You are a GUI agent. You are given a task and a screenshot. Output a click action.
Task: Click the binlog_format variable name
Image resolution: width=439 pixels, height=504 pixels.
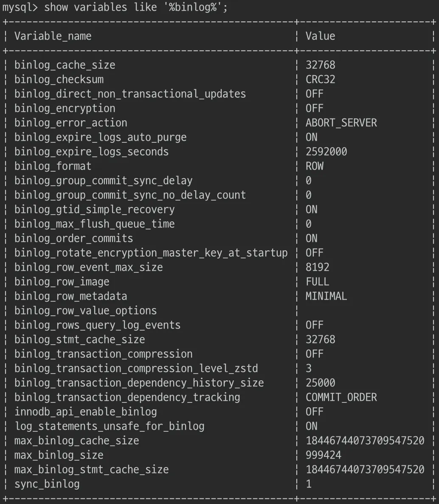coord(53,166)
